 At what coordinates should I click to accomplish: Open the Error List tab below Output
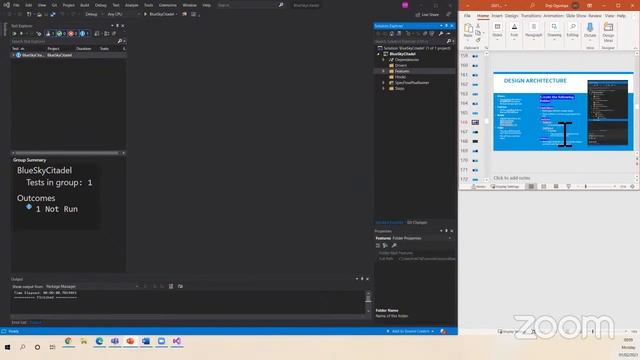pyautogui.click(x=19, y=322)
